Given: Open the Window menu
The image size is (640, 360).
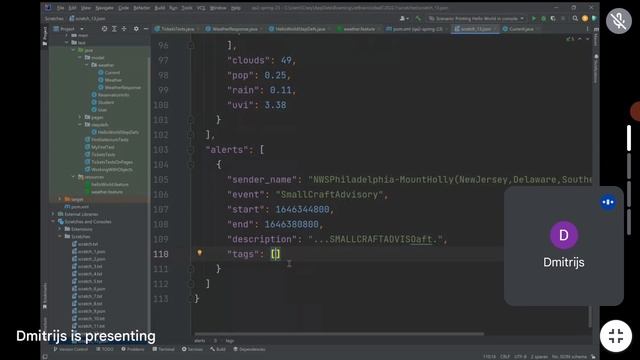Looking at the screenshot, I should 218,8.
